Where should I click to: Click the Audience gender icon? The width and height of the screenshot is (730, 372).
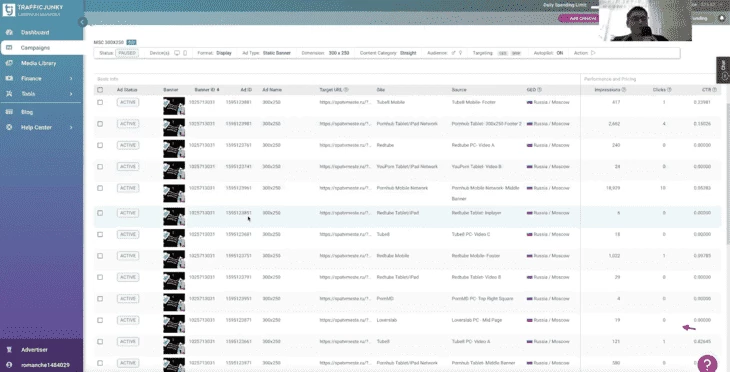click(453, 53)
